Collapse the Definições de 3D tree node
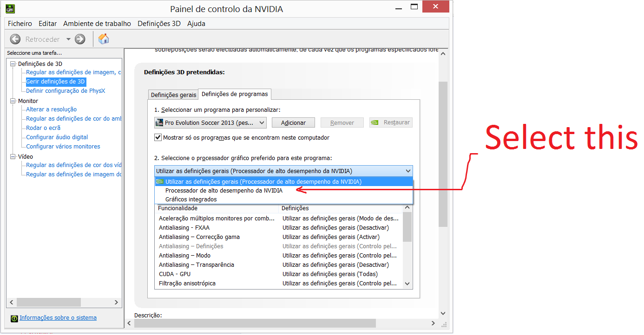This screenshot has width=644, height=335. pos(13,64)
